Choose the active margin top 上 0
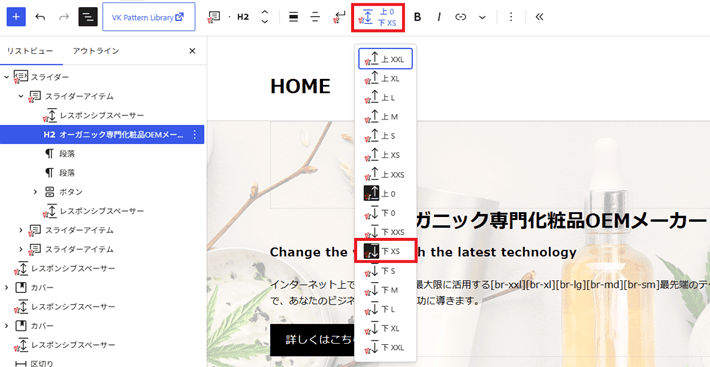 click(385, 194)
